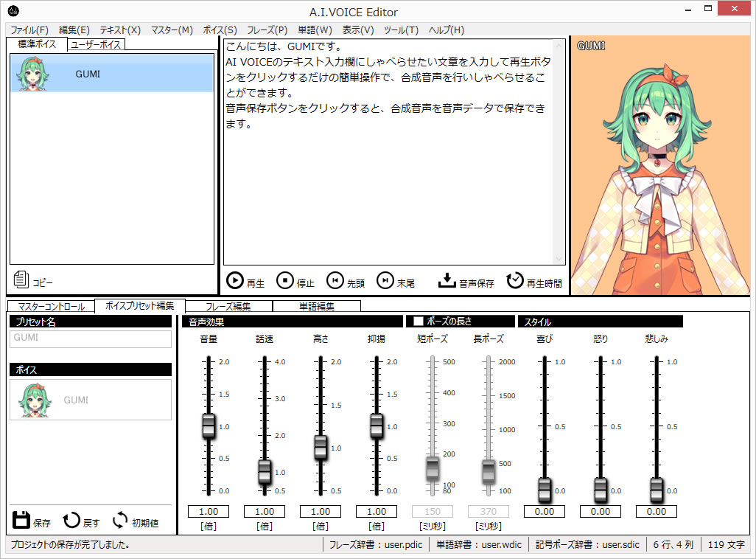Click inside the text editor input area
This screenshot has height=559, width=756.
[388, 152]
